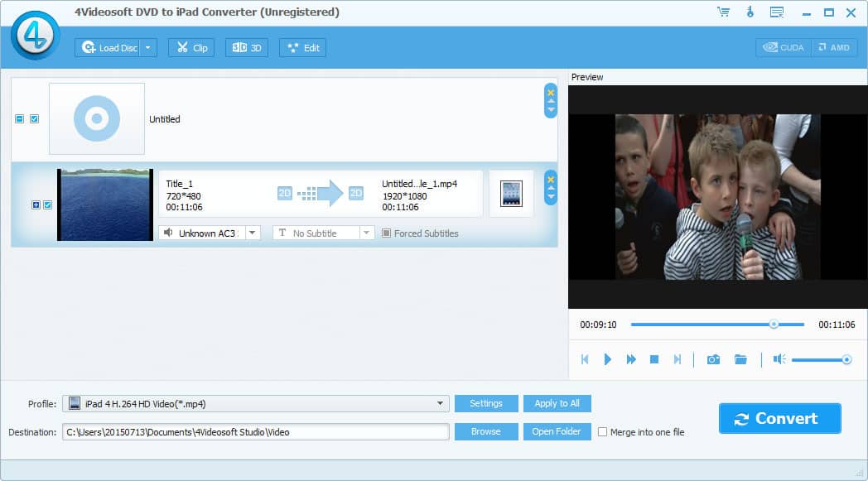Open the shopping cart purchase icon
The image size is (868, 481).
[724, 12]
